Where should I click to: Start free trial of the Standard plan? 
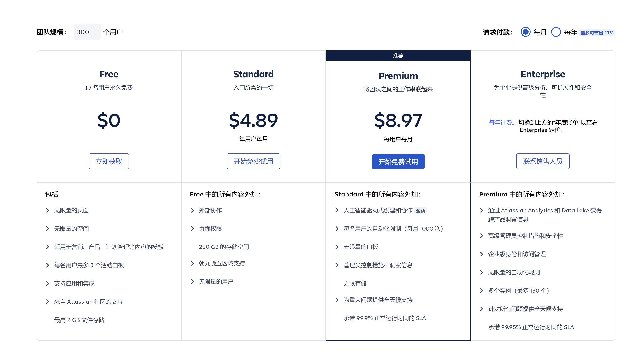click(254, 161)
